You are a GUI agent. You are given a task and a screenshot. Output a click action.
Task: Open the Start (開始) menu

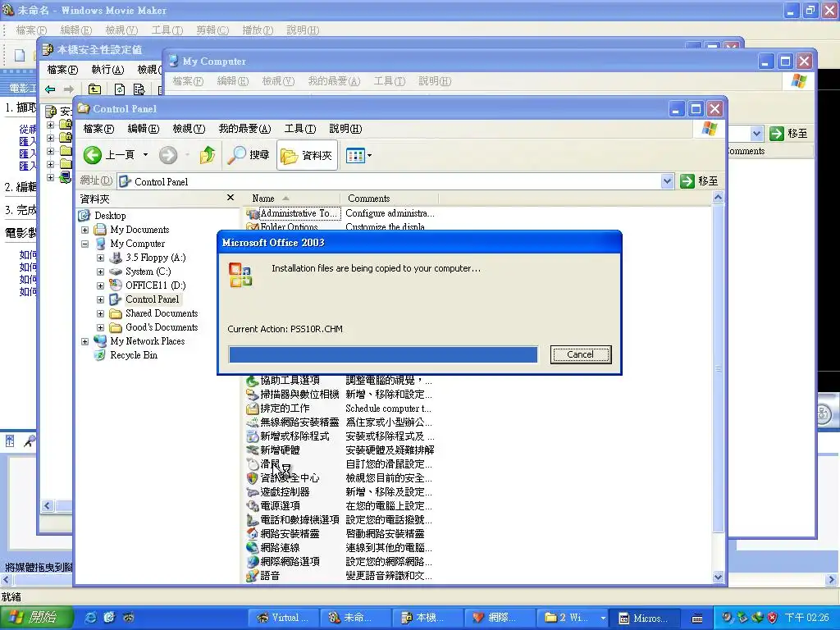point(36,618)
